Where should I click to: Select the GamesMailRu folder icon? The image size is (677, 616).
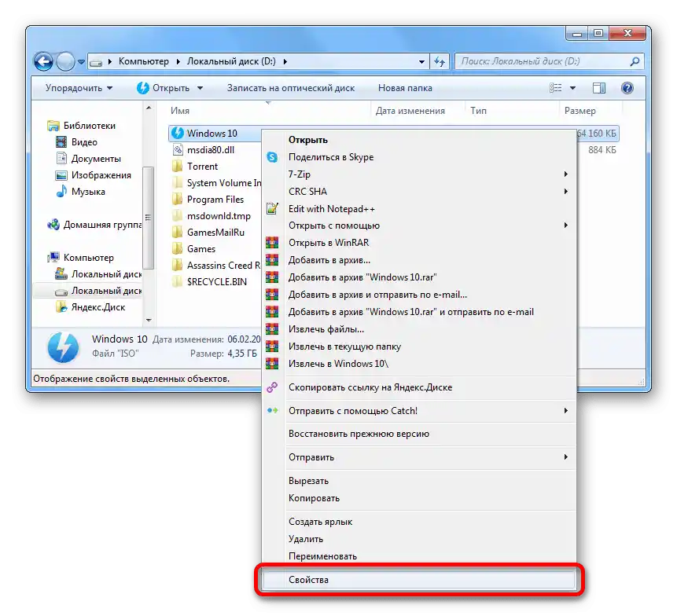click(x=178, y=233)
